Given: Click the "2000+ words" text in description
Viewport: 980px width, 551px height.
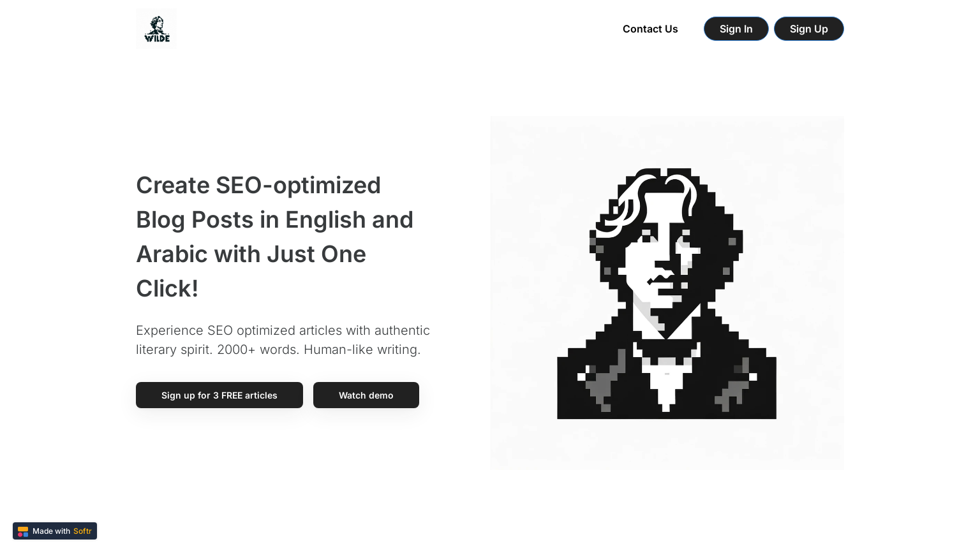Looking at the screenshot, I should pyautogui.click(x=258, y=349).
